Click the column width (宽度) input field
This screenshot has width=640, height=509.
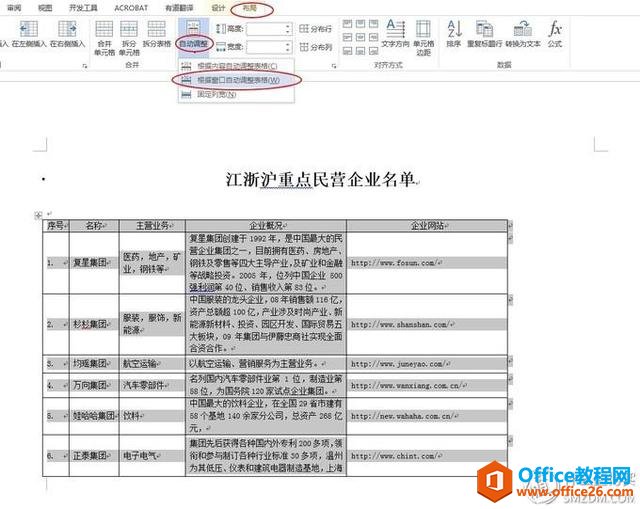[266, 47]
